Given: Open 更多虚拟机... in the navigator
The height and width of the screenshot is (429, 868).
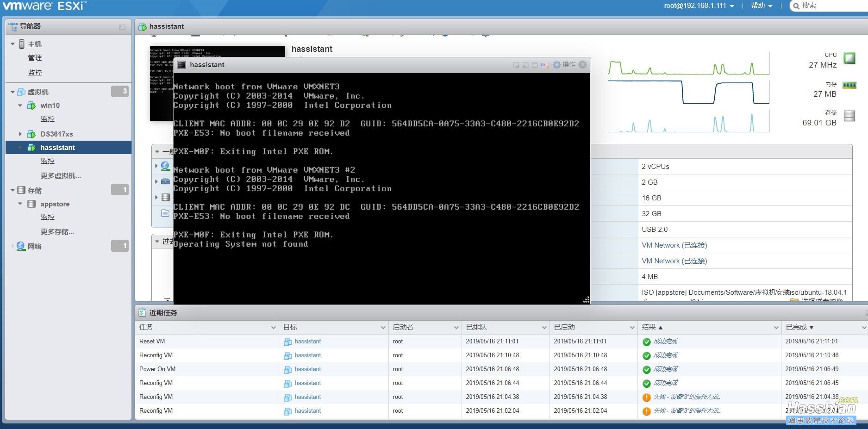Looking at the screenshot, I should tap(61, 176).
